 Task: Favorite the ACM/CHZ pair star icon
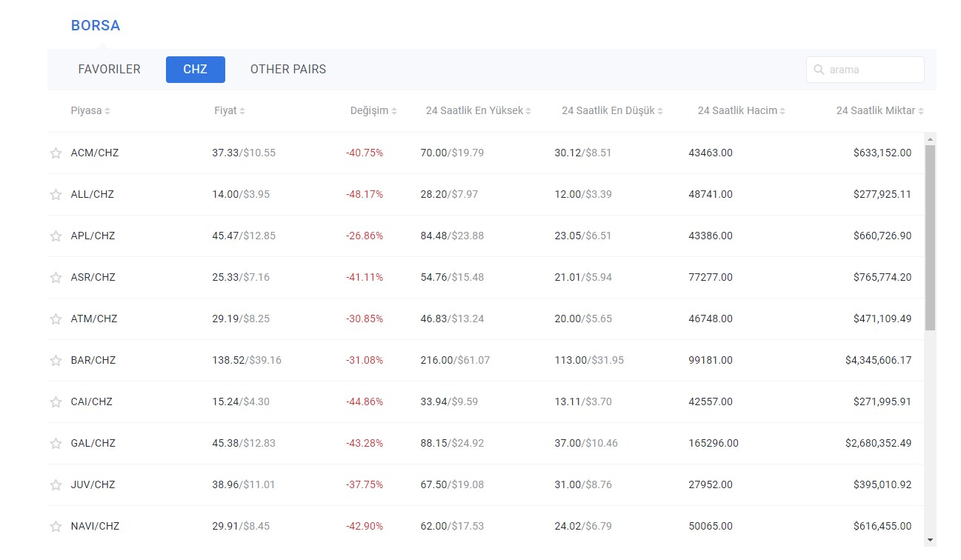point(56,153)
